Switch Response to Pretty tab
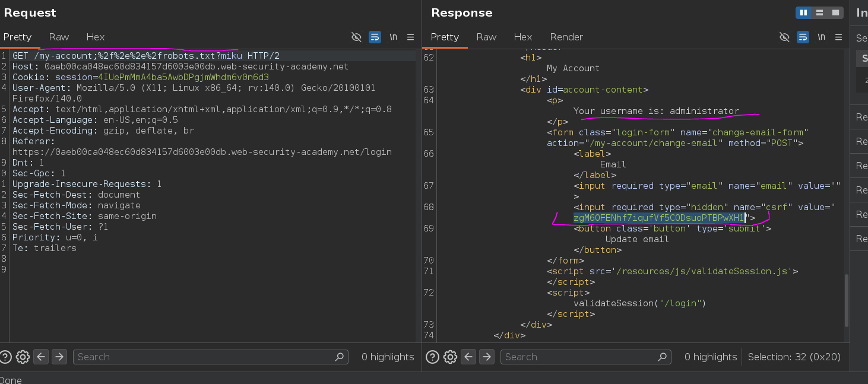Screen dimensions: 868x384 coord(445,37)
